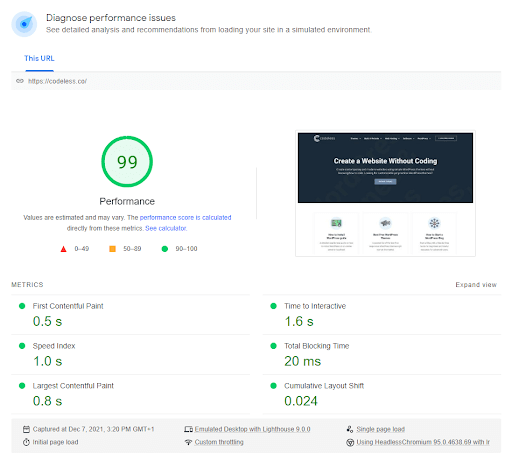Image resolution: width=512 pixels, height=453 pixels.
Task: Click the Performance label under the gauge
Action: coord(127,201)
